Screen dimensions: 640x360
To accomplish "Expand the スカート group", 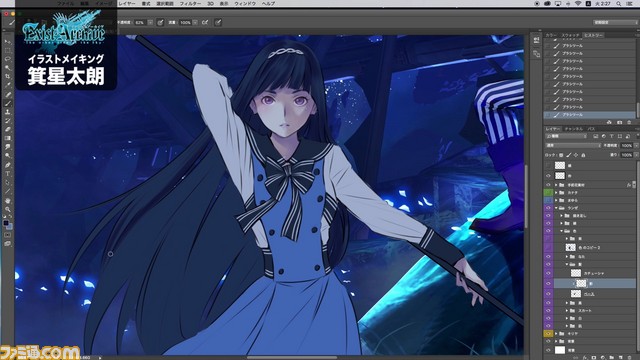I will point(567,311).
